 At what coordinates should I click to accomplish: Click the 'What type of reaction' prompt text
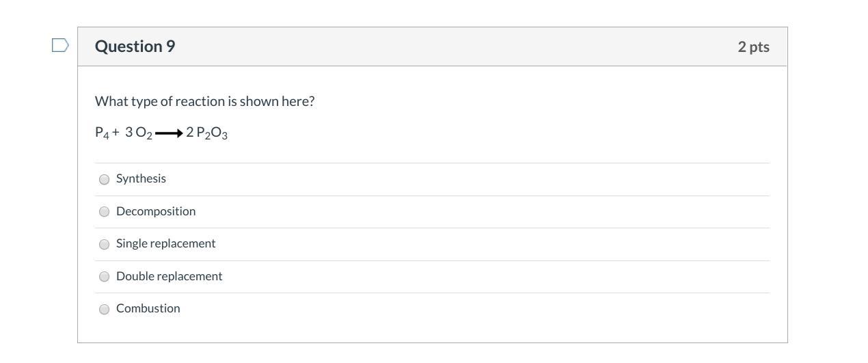click(204, 101)
